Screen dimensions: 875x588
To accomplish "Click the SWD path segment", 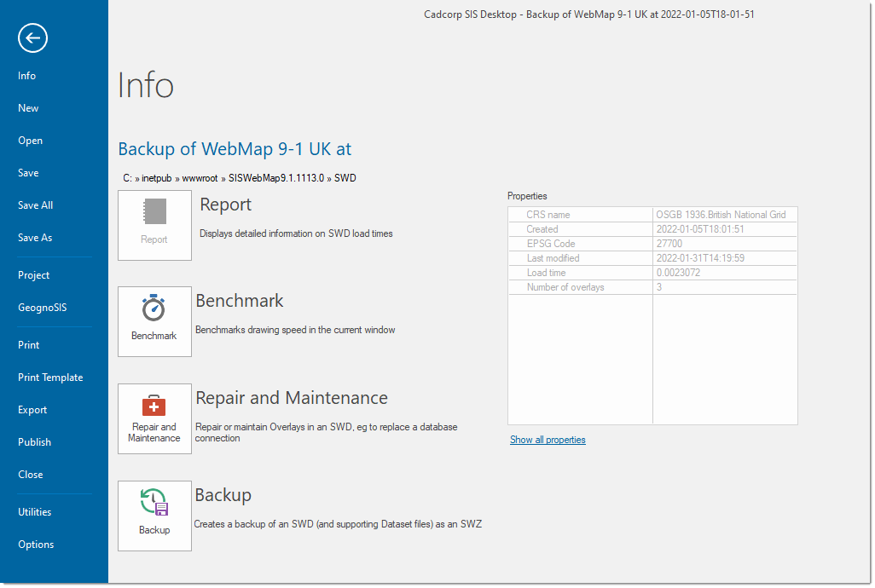I will pos(345,178).
